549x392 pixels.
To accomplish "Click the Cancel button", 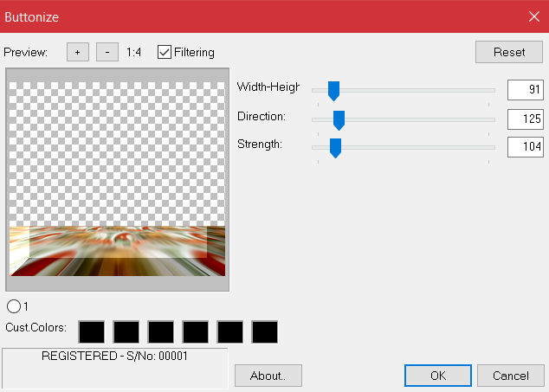I will [x=511, y=376].
